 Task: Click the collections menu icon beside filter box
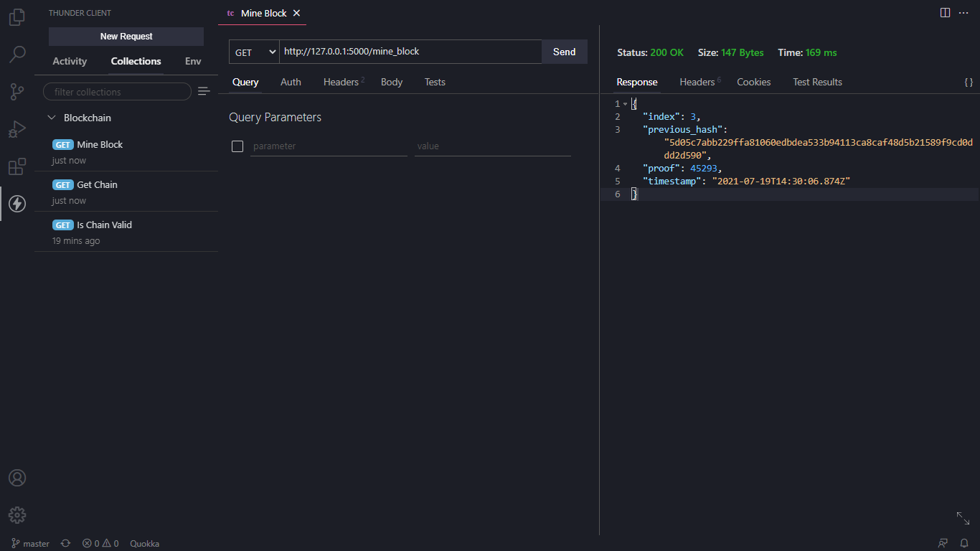(204, 91)
